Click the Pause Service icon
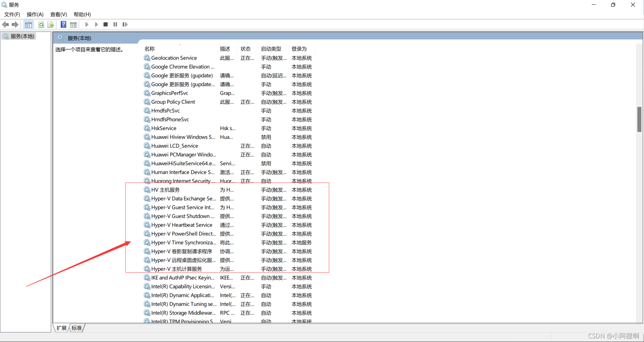The width and height of the screenshot is (644, 342). coord(115,24)
